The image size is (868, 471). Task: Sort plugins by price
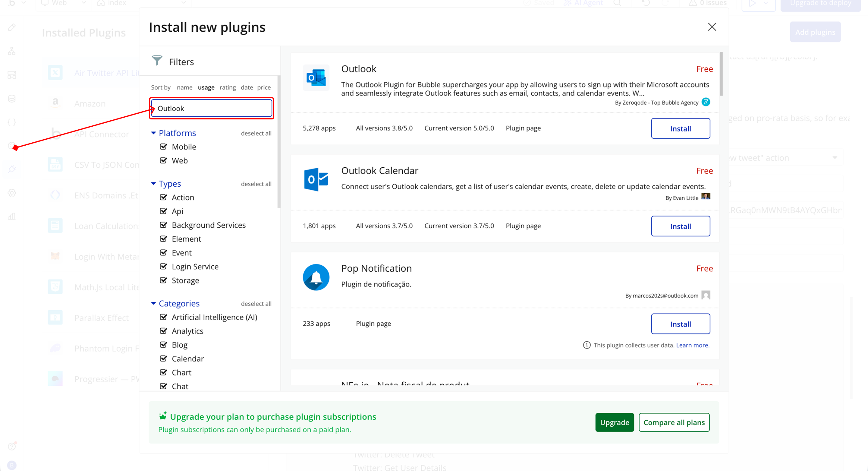pos(264,87)
